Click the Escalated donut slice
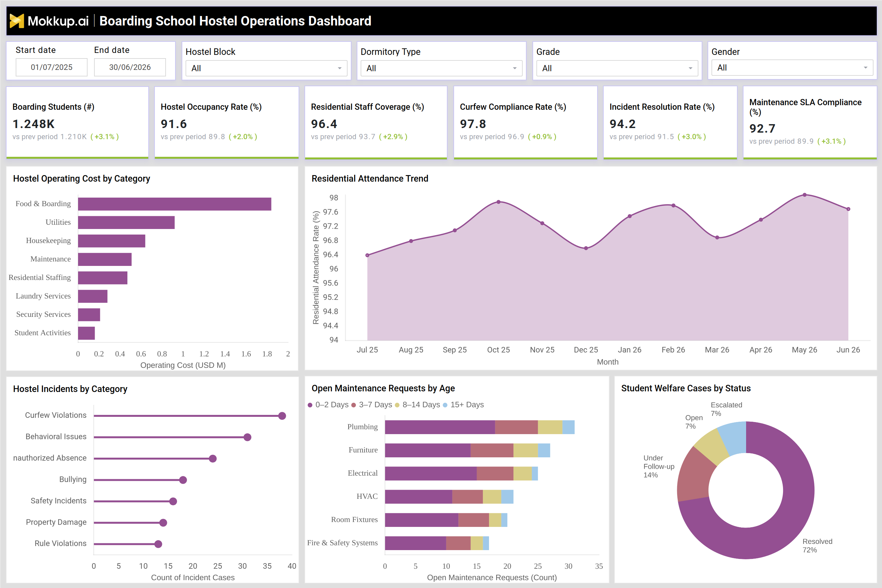Viewport: 882px width, 588px height. tap(733, 437)
